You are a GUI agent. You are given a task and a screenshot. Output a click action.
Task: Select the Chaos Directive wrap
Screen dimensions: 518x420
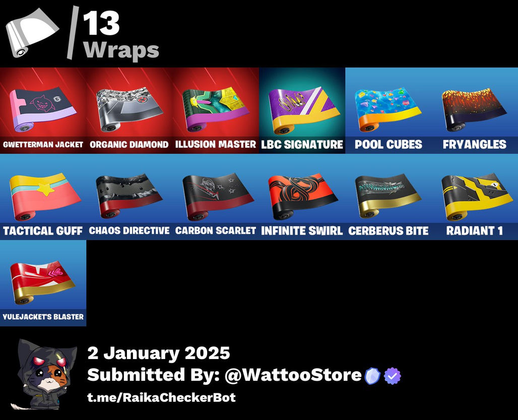[129, 197]
